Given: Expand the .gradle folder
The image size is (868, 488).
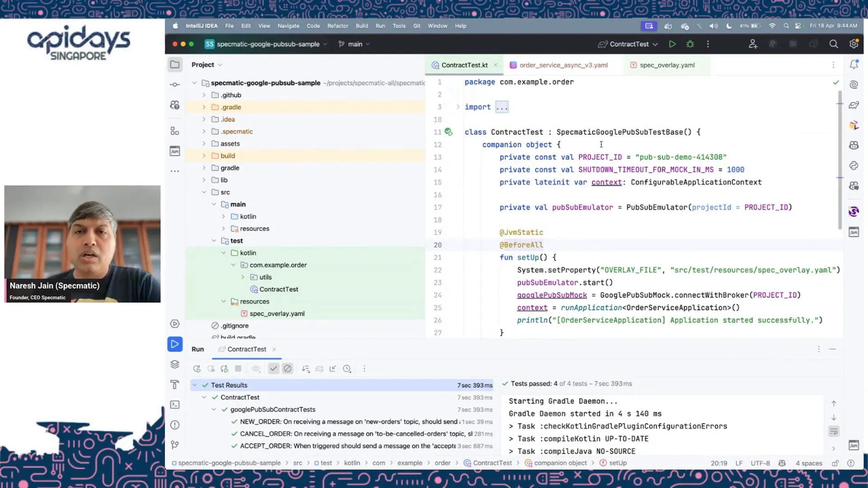Looking at the screenshot, I should [x=204, y=107].
